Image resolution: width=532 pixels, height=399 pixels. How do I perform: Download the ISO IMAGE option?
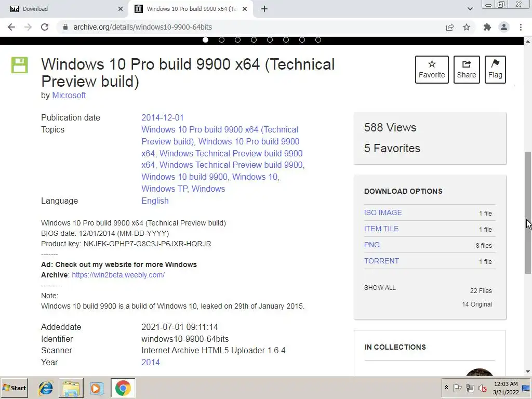[x=383, y=212]
